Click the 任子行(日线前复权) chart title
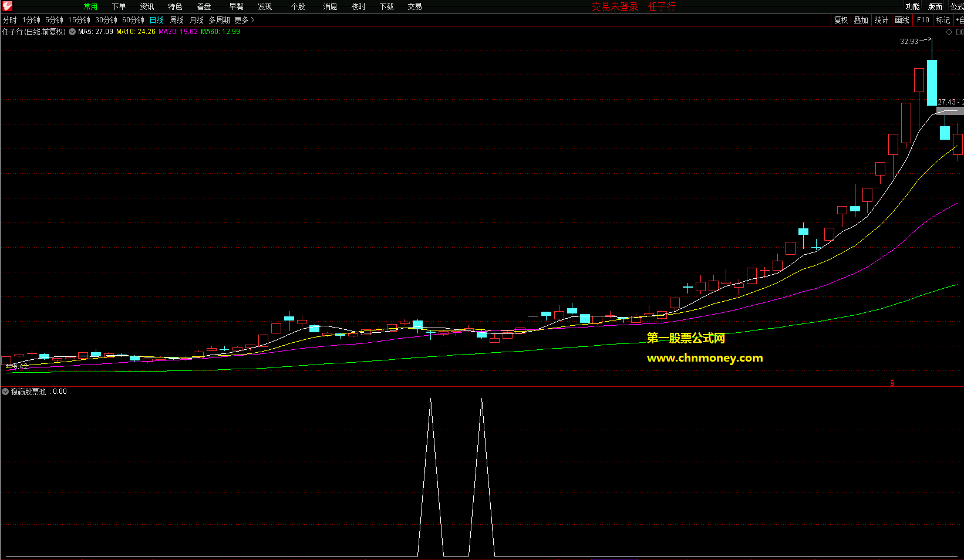The height and width of the screenshot is (560, 964). click(x=34, y=32)
